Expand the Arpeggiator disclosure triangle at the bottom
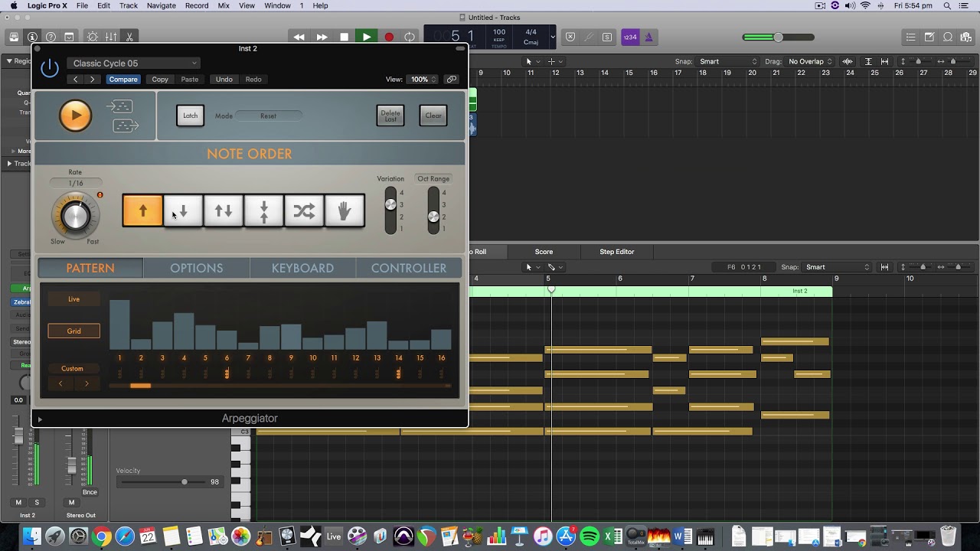 [x=40, y=419]
